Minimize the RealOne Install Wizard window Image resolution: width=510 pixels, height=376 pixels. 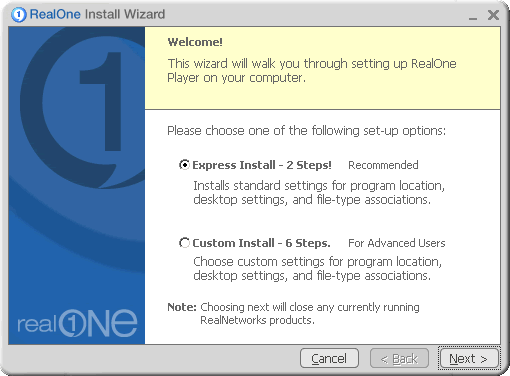click(473, 17)
